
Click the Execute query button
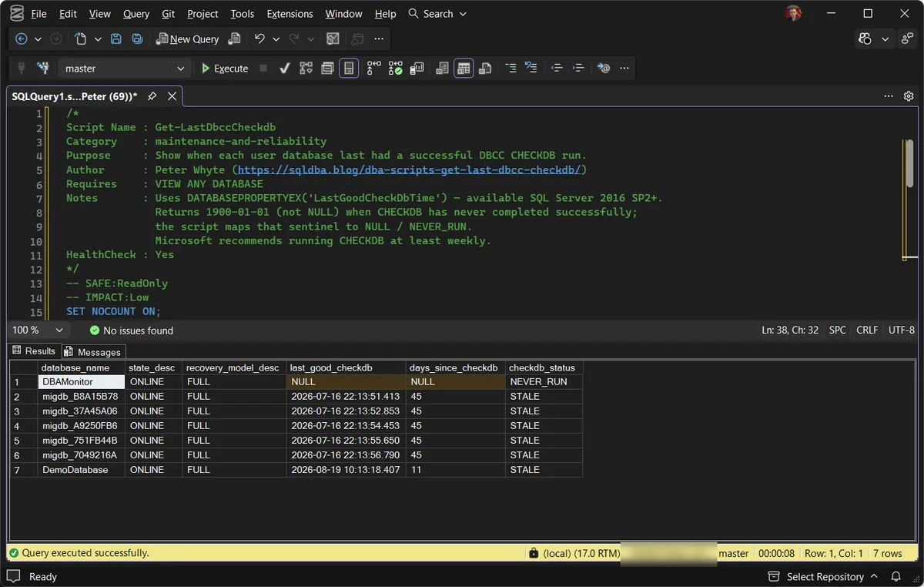coord(224,68)
